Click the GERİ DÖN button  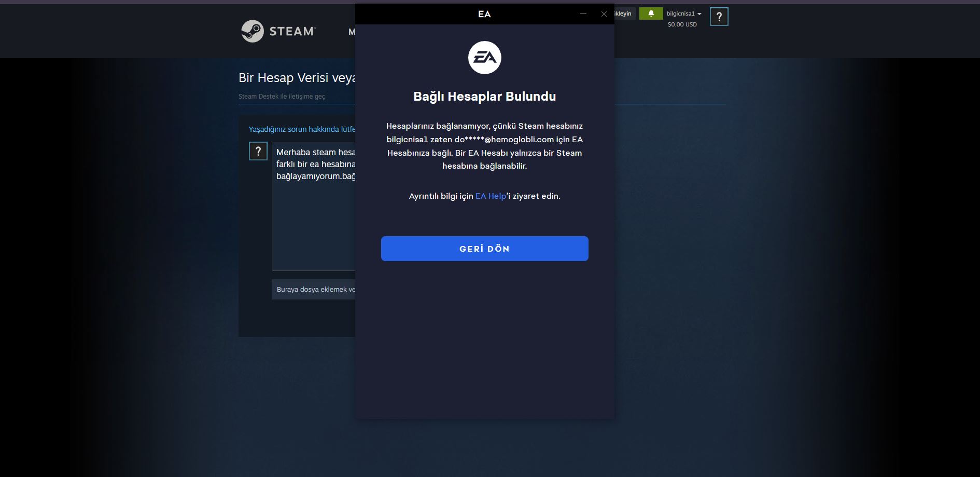[x=485, y=249]
